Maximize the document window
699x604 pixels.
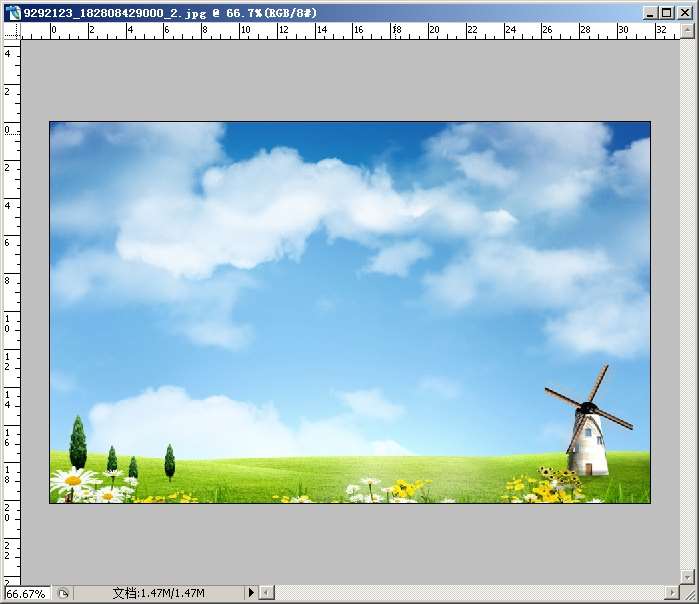(x=667, y=12)
